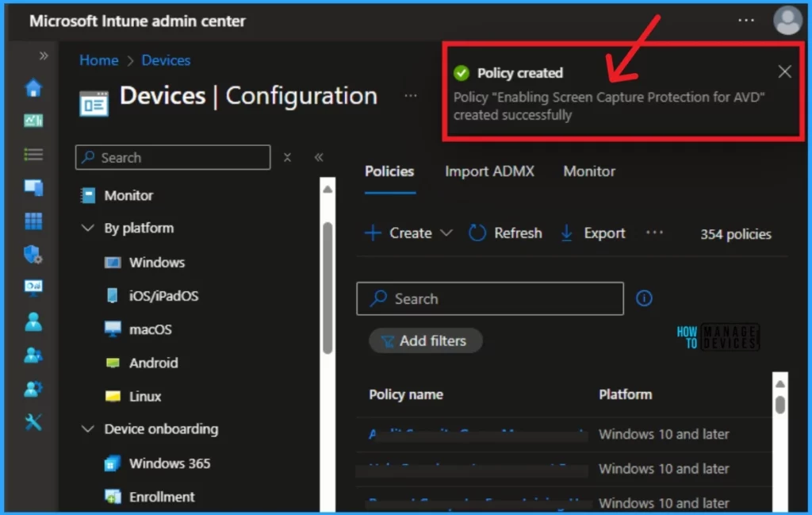Open the Reports monitor icon in the sidebar
The image size is (812, 515).
33,287
